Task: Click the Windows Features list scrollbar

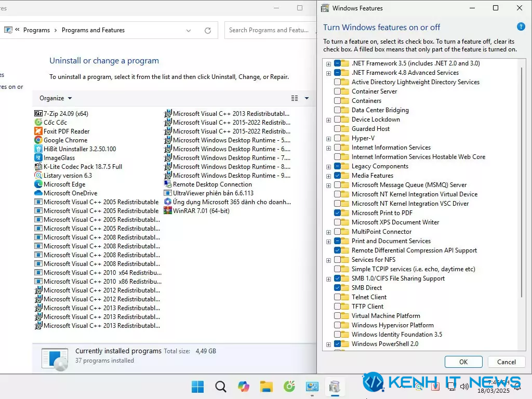Action: click(522, 182)
